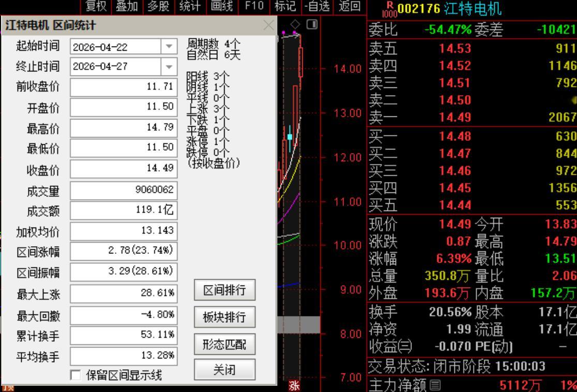The height and width of the screenshot is (392, 577).
Task: Click the 14.00 price axis label
Action: [347, 69]
